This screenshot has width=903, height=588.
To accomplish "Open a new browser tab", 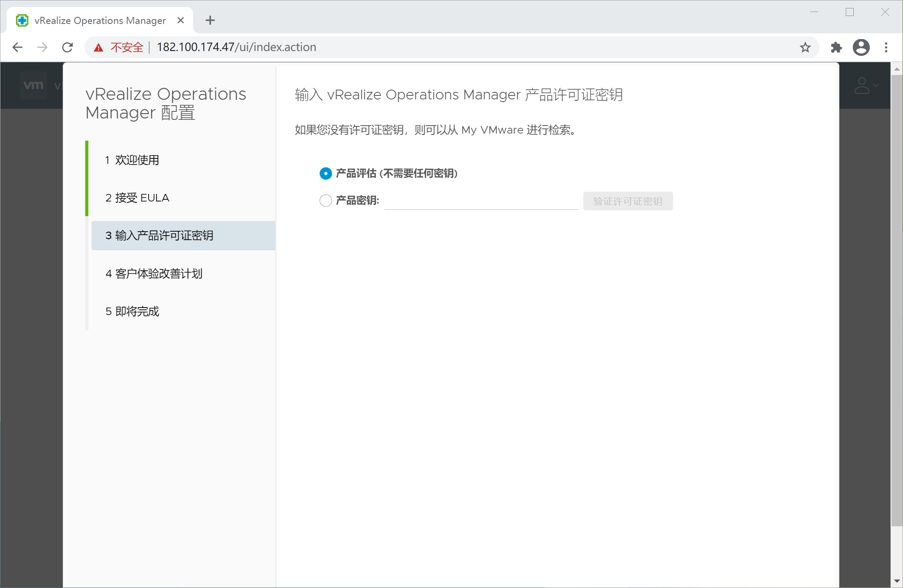I will [x=210, y=20].
